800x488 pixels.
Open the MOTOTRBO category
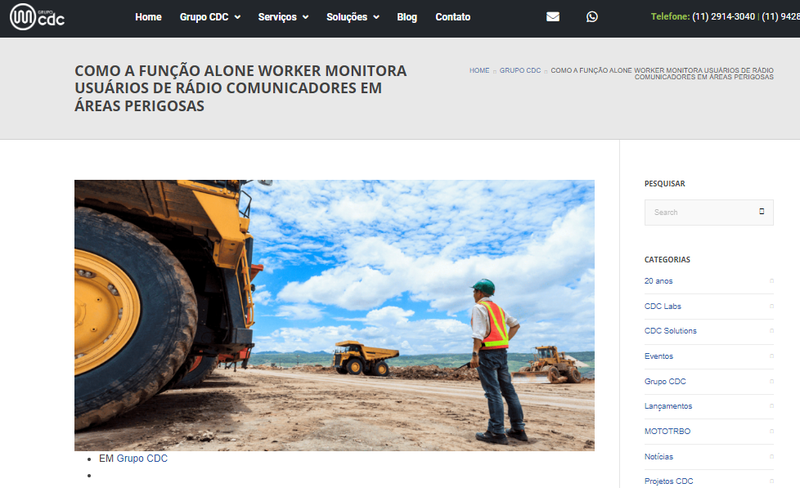point(668,431)
